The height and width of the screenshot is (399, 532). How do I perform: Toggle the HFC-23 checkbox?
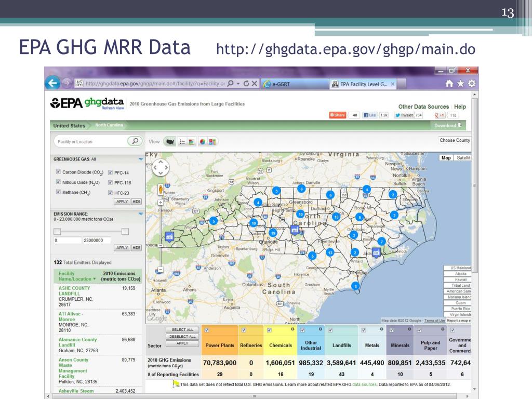click(110, 193)
